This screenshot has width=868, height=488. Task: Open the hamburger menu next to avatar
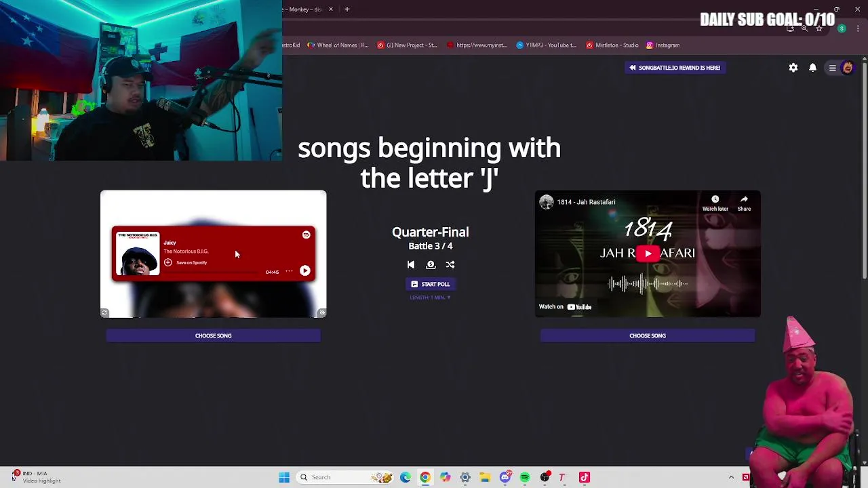832,68
